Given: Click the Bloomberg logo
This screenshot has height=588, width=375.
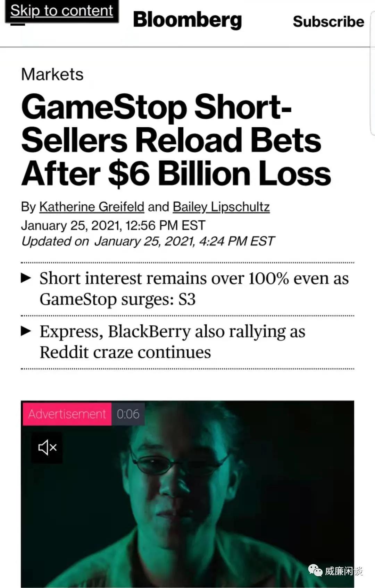Looking at the screenshot, I should pos(187,20).
